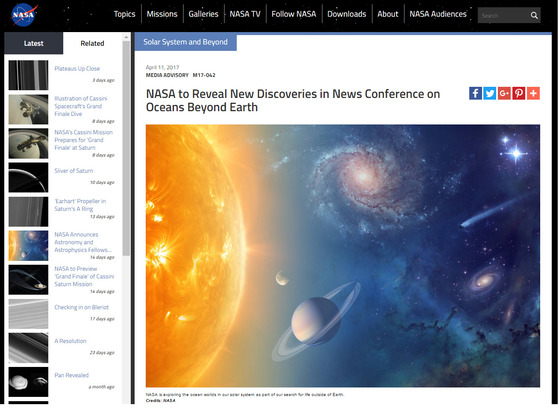This screenshot has width=559, height=408.
Task: Open the Missions menu
Action: coord(162,14)
